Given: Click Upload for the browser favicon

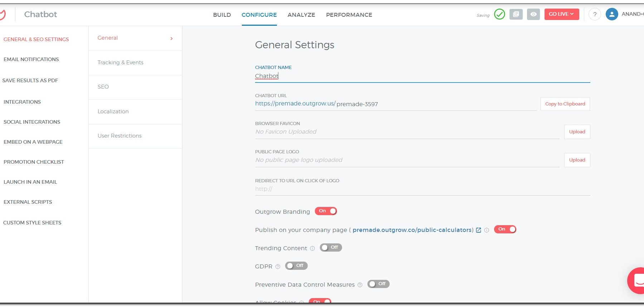Looking at the screenshot, I should pos(577,132).
